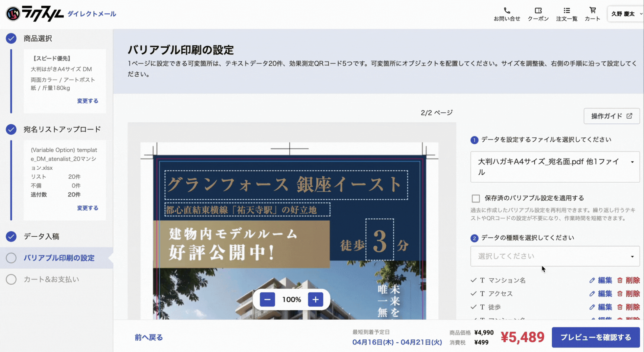Click 編集 for アクセス row
This screenshot has width=644, height=352.
click(x=605, y=294)
